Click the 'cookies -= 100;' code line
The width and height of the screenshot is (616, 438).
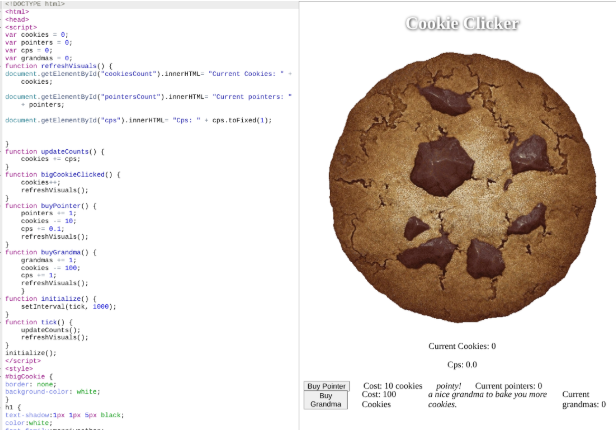pos(50,268)
